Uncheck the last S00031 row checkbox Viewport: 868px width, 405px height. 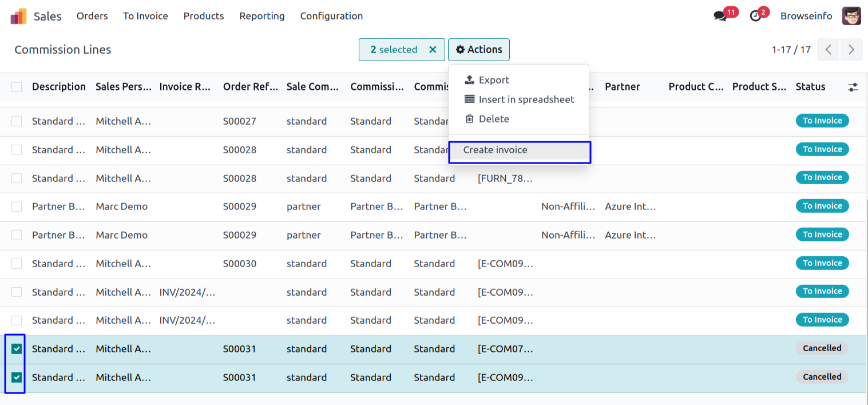pyautogui.click(x=17, y=378)
